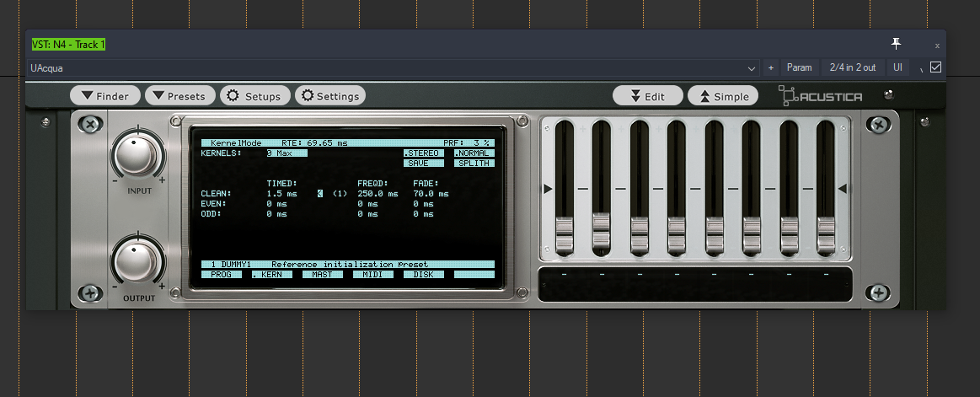The height and width of the screenshot is (397, 980).
Task: Open the Setups gear menu
Action: coord(255,95)
